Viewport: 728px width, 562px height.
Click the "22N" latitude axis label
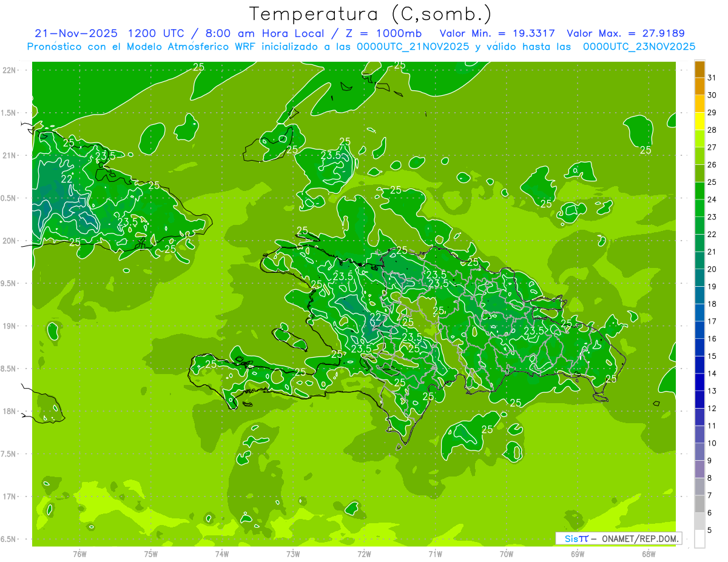9,70
